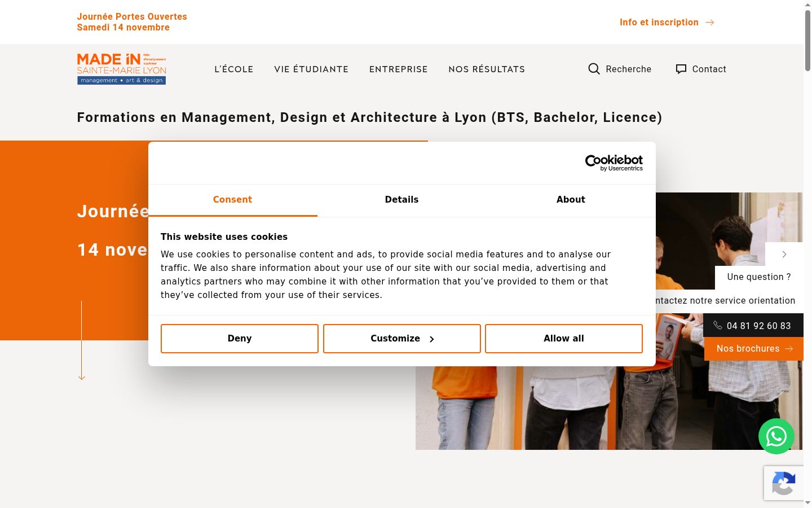Click Journée Portes Ouvertes announcement text
Image resolution: width=812 pixels, height=508 pixels.
(x=132, y=22)
